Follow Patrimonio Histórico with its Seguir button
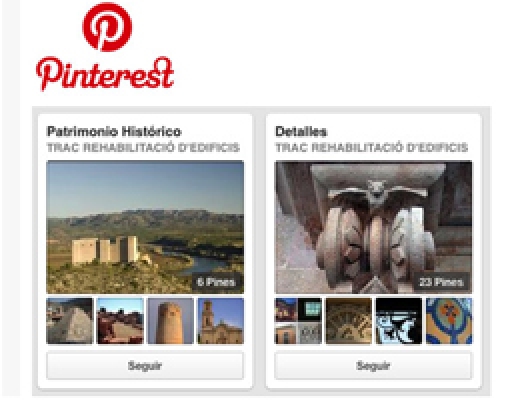Image resolution: width=524 pixels, height=400 pixels. click(x=145, y=366)
